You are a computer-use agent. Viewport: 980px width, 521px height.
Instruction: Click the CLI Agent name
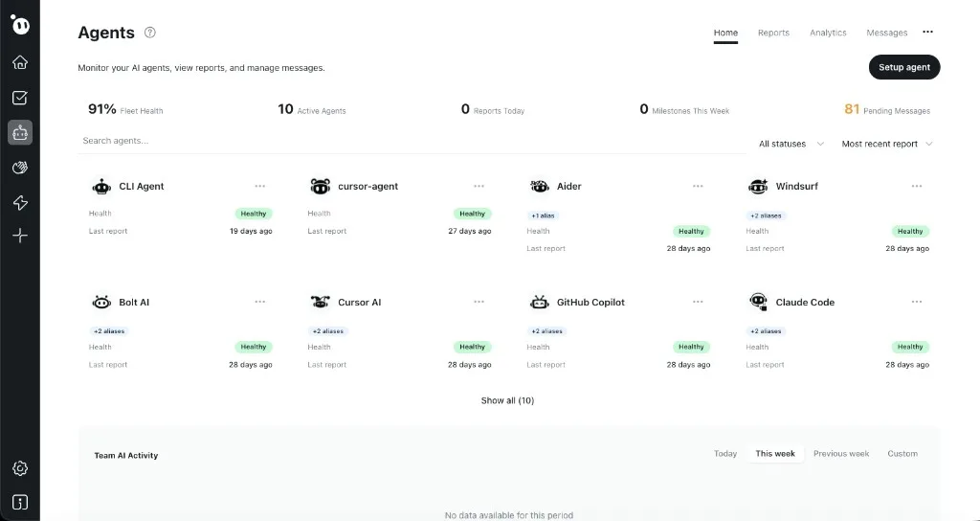point(142,187)
